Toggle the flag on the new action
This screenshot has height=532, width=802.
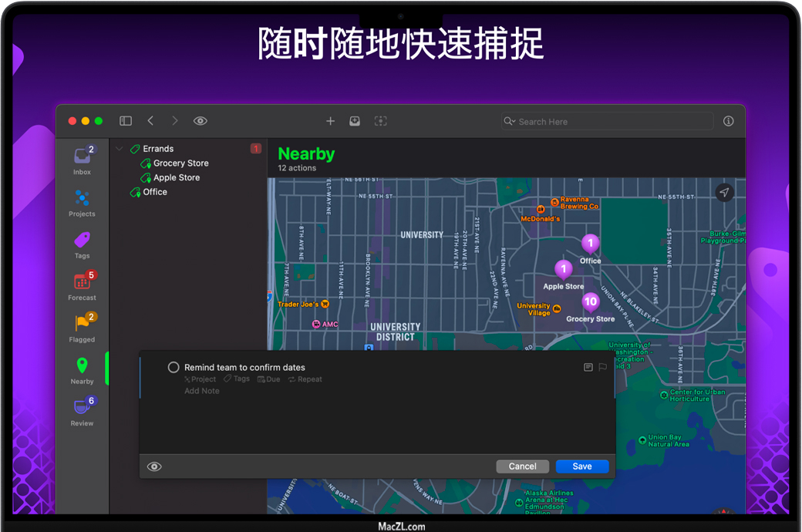(602, 368)
